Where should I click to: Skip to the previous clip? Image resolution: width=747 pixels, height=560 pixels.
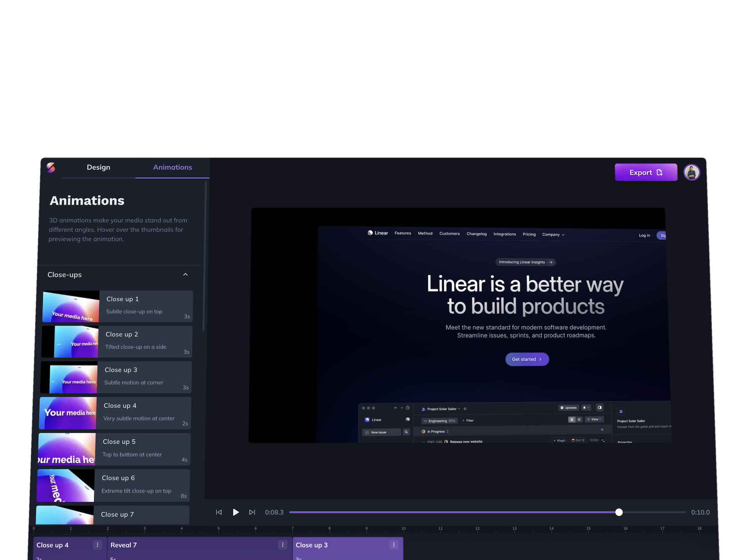(219, 512)
